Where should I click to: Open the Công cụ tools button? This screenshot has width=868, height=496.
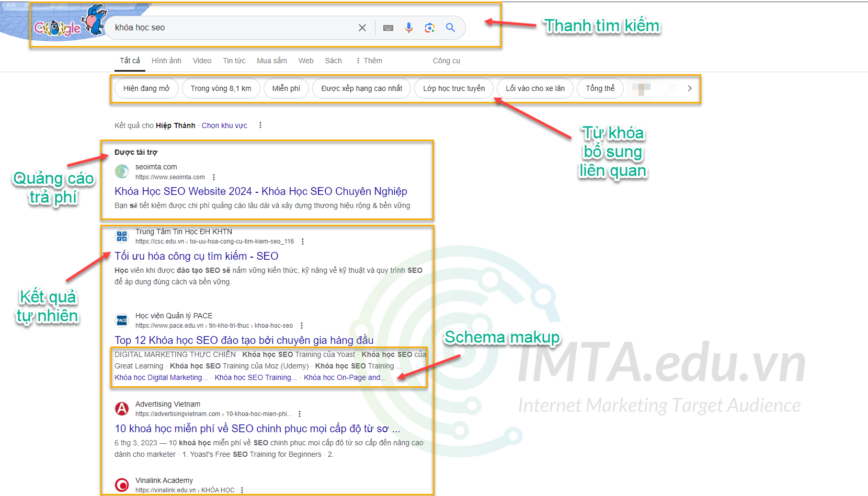click(447, 61)
